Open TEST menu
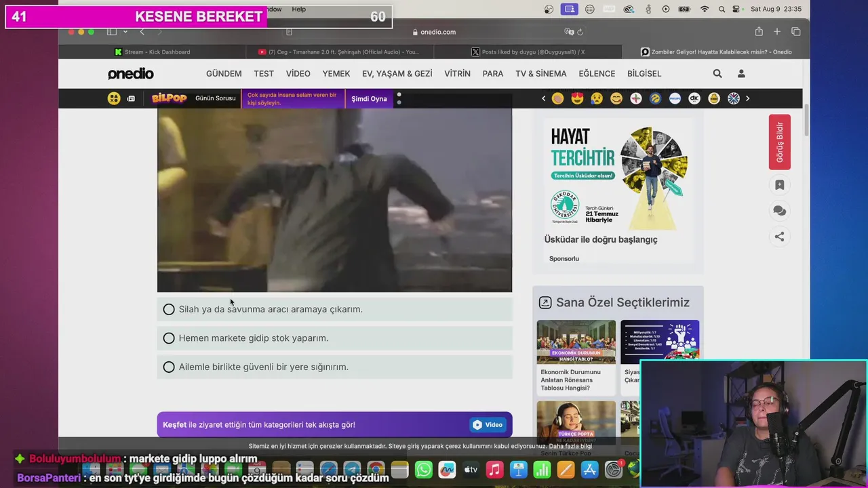The image size is (868, 488). coord(264,74)
